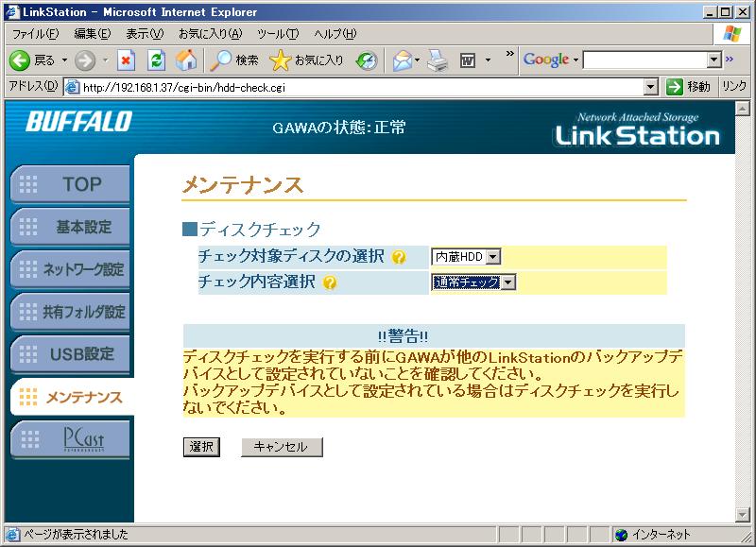
Task: Open ネットワーク設定 in the sidebar
Action: 70,269
